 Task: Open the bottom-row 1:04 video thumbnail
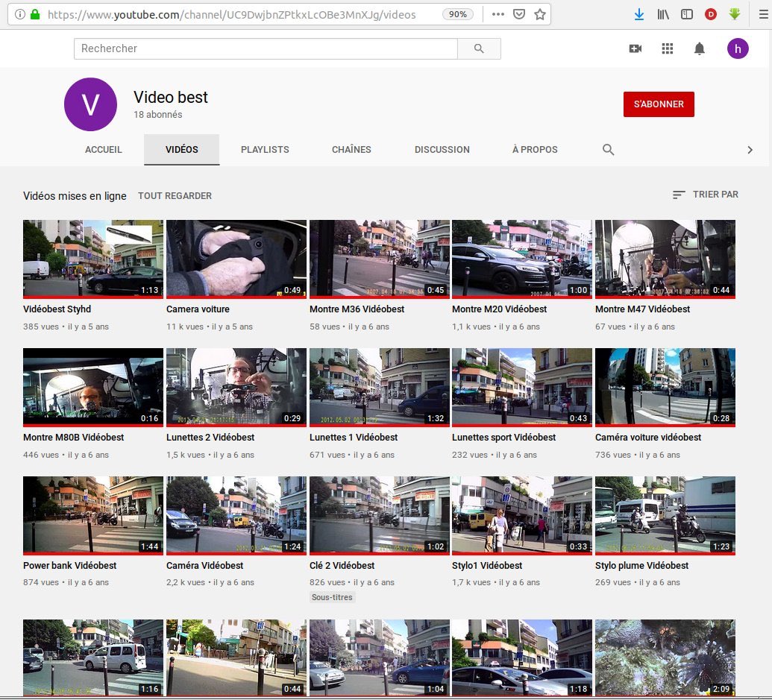tap(379, 658)
